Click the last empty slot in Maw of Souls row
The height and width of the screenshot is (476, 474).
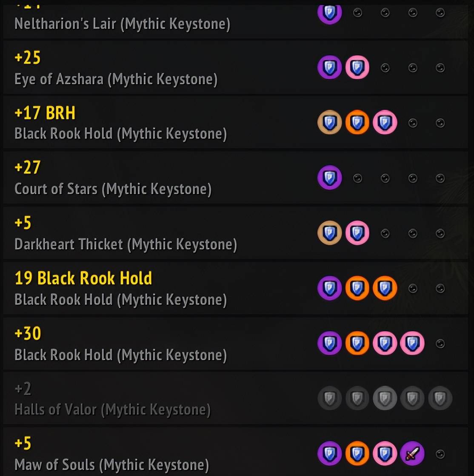tap(440, 453)
